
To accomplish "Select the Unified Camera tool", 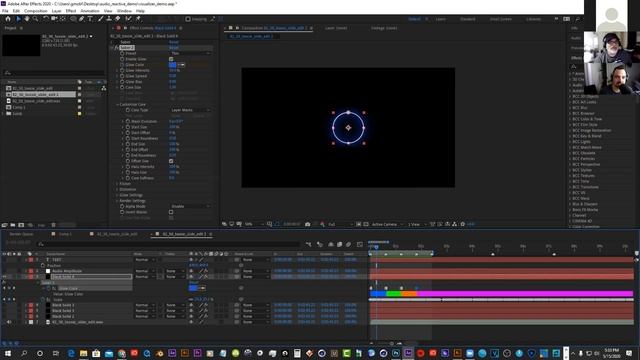I will (54, 19).
